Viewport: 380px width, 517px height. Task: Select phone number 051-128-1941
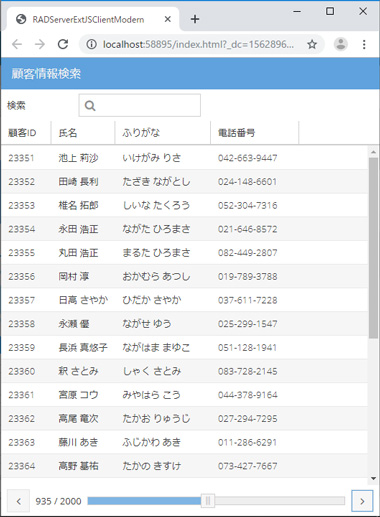pos(247,347)
